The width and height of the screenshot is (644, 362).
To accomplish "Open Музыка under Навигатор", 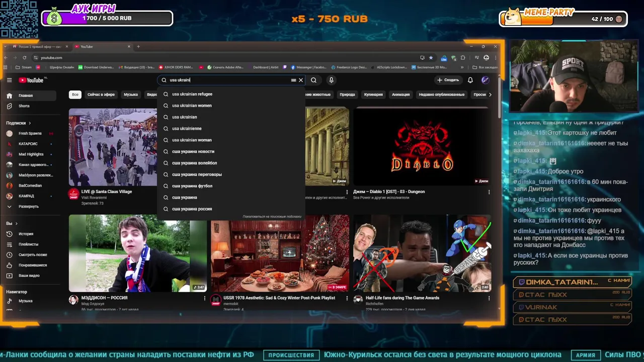I will click(31, 301).
